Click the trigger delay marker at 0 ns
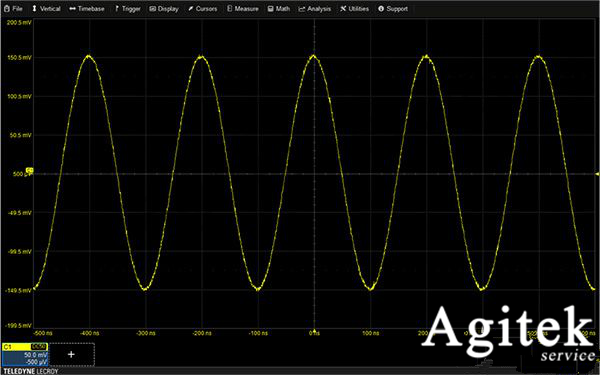Screen dimensions: 600x375 314,331
